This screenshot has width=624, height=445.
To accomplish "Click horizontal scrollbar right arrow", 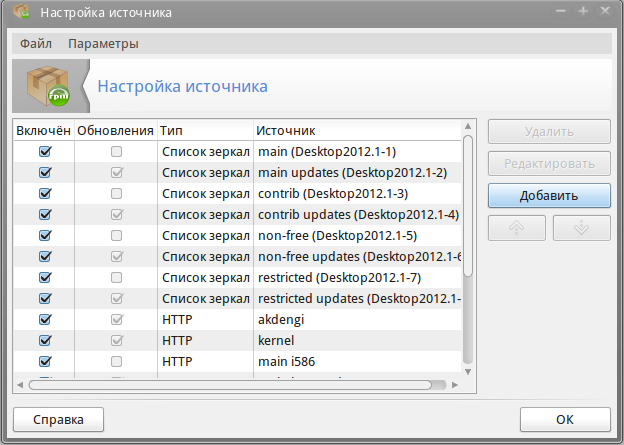I will pos(455,385).
